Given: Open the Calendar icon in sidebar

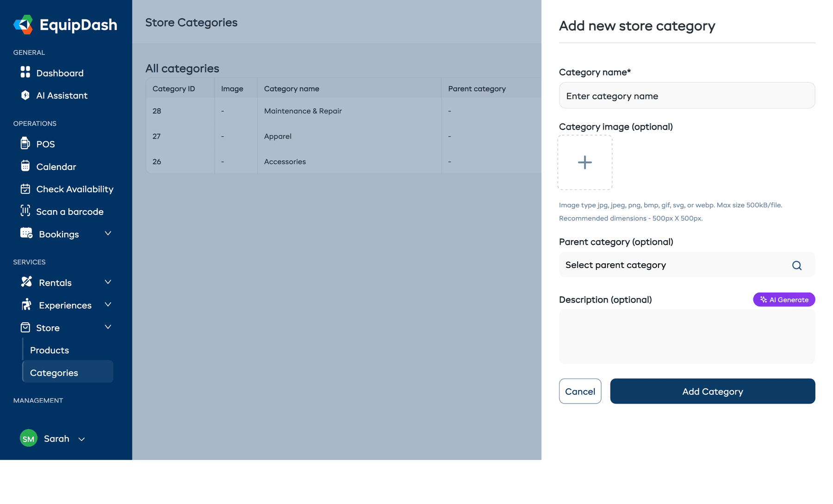Looking at the screenshot, I should coord(25,166).
